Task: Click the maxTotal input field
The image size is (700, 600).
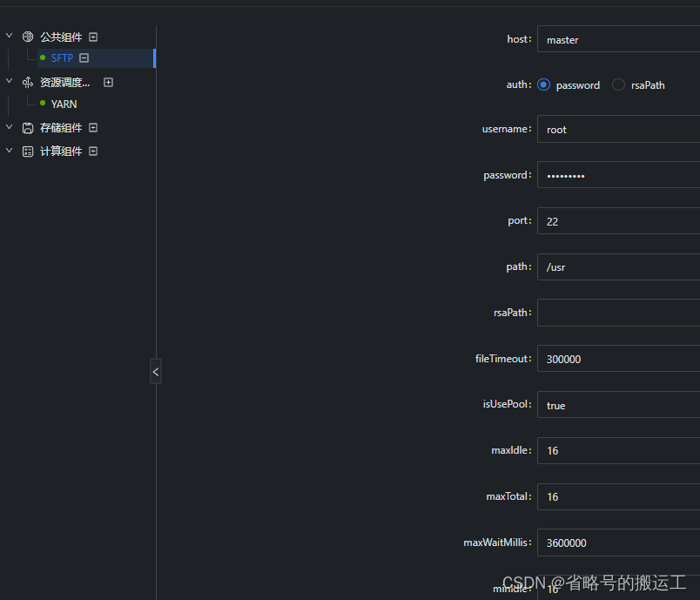Action: 618,497
